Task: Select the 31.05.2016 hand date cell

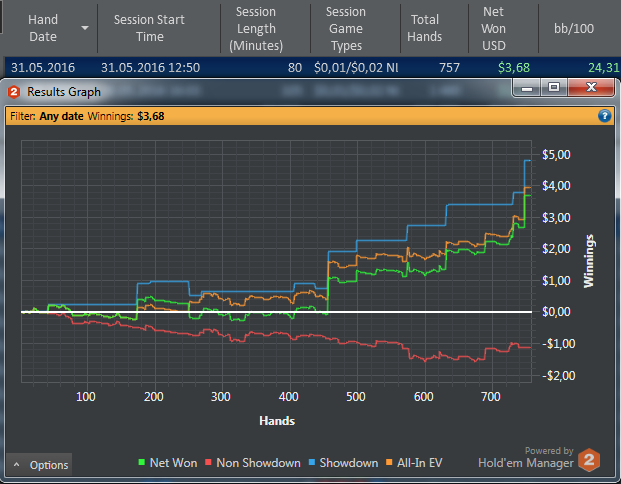Action: point(43,68)
